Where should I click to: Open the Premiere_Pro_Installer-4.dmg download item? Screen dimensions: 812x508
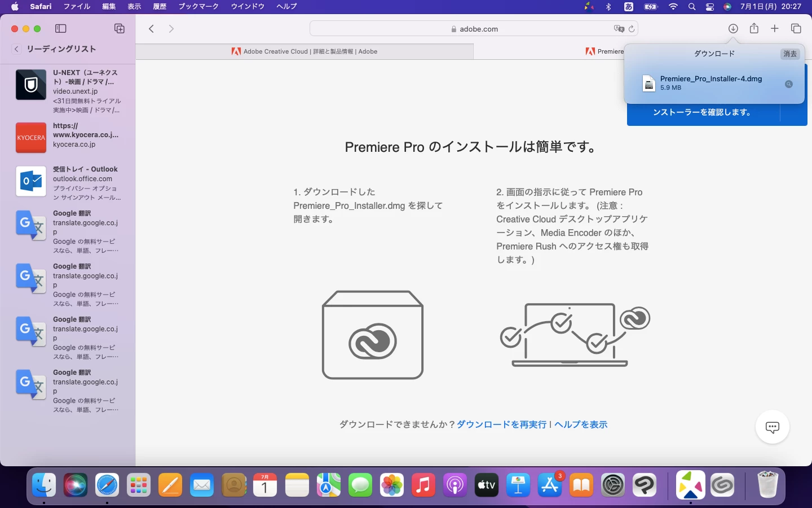click(714, 83)
